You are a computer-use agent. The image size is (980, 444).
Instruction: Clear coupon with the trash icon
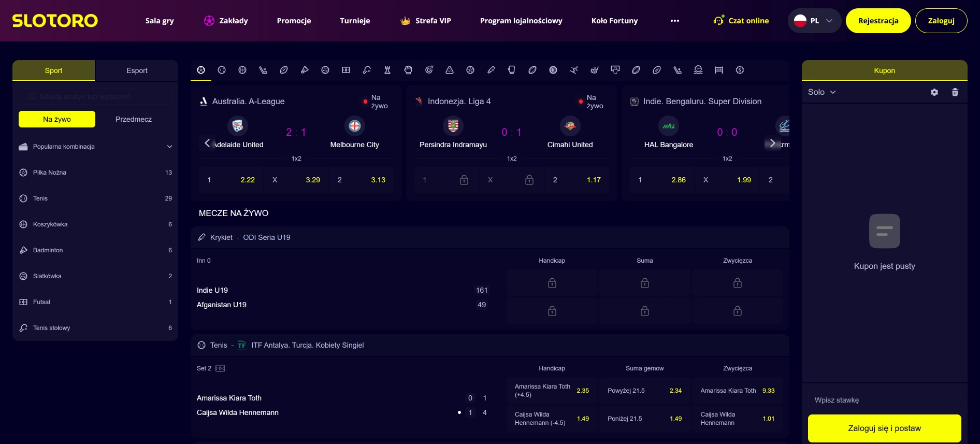coord(955,92)
